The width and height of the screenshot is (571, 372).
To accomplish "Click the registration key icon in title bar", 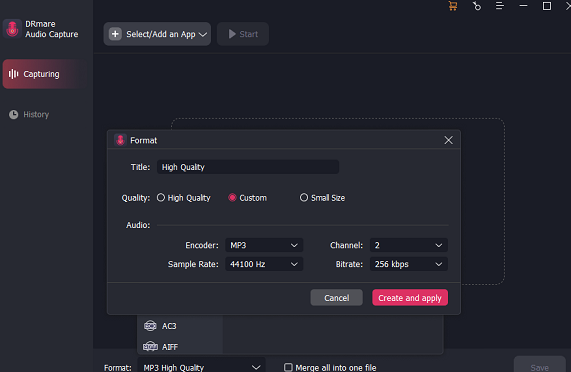I will [477, 6].
